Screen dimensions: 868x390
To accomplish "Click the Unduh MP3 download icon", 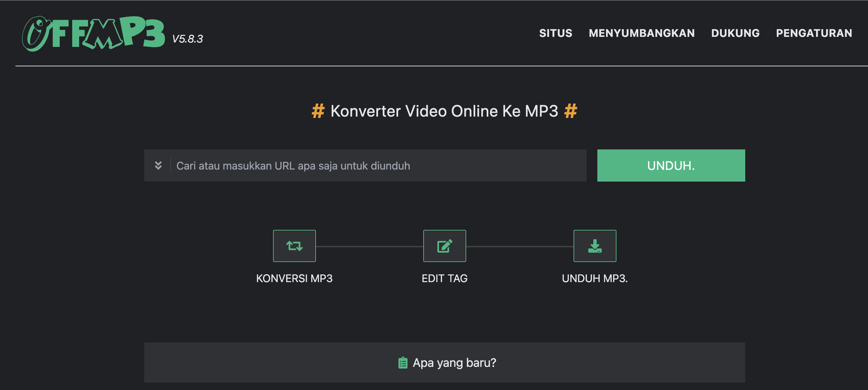I will (x=595, y=246).
